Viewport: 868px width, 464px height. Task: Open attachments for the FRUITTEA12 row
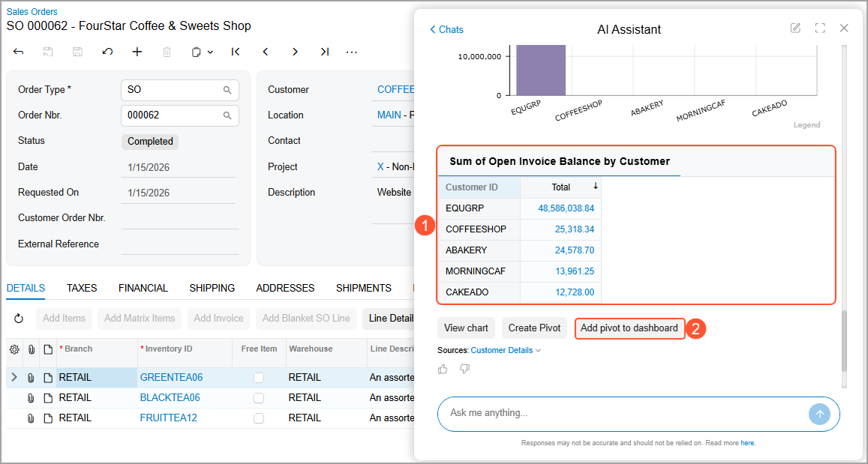point(31,418)
